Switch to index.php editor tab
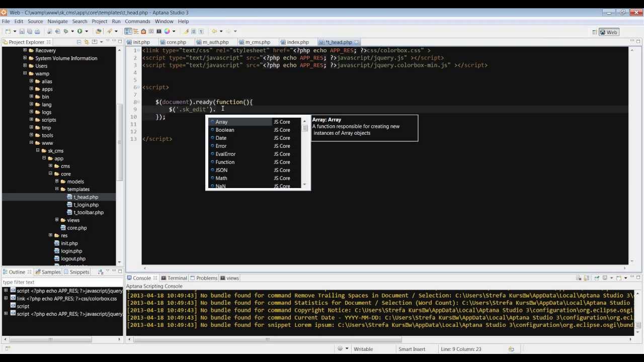 coord(298,42)
